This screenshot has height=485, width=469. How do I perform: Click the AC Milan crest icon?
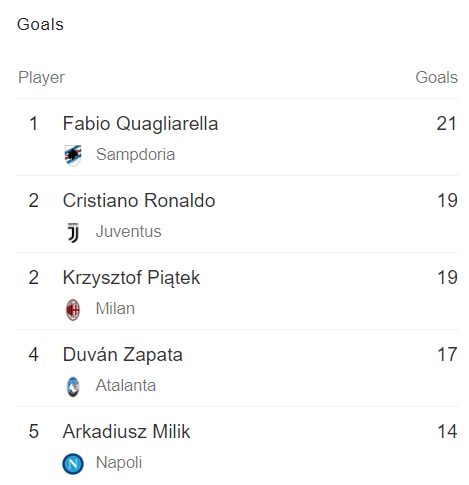pyautogui.click(x=73, y=310)
